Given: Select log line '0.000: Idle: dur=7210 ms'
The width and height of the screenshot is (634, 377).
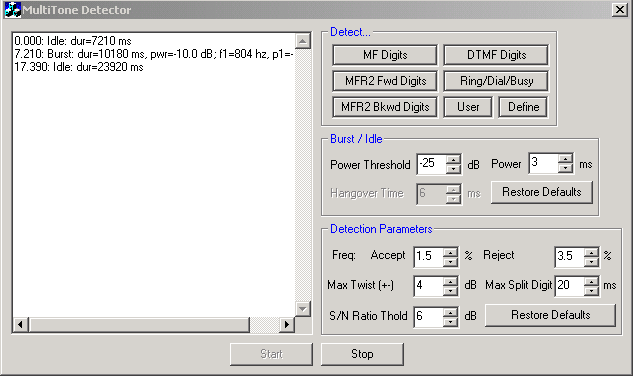Looking at the screenshot, I should (x=73, y=41).
